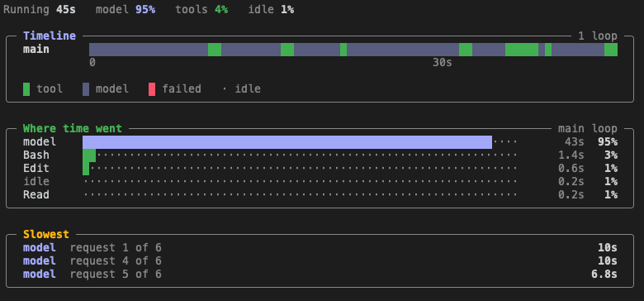Click the '43s' model duration value
Screen dimensions: 644x301
pos(575,142)
